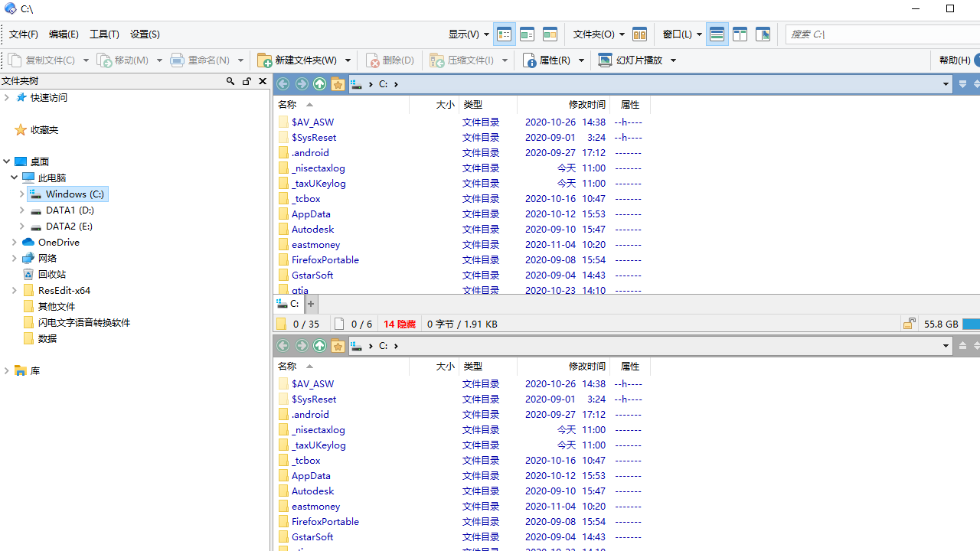Expand the Windows (C:) tree node
Screen dimensions: 980x551
click(x=22, y=194)
